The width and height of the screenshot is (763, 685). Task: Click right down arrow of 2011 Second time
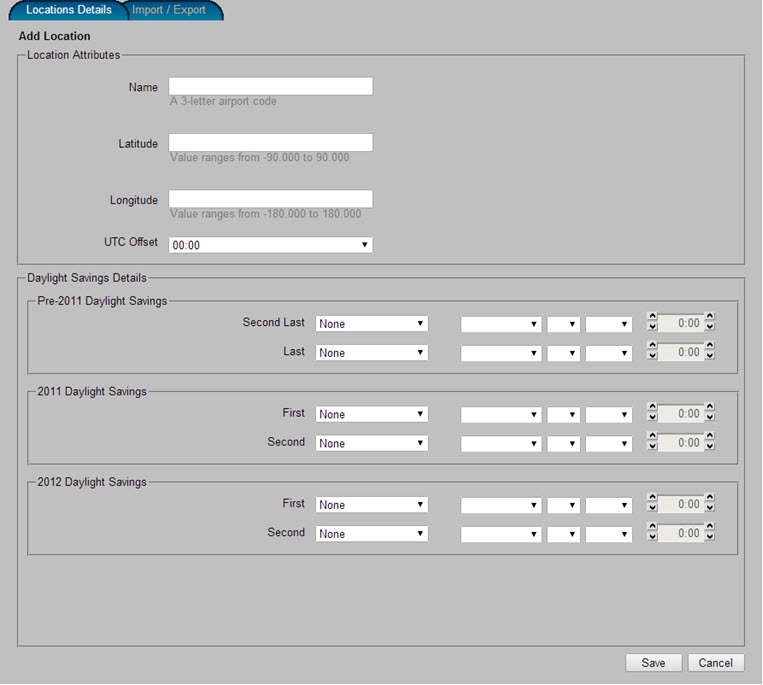[x=710, y=446]
